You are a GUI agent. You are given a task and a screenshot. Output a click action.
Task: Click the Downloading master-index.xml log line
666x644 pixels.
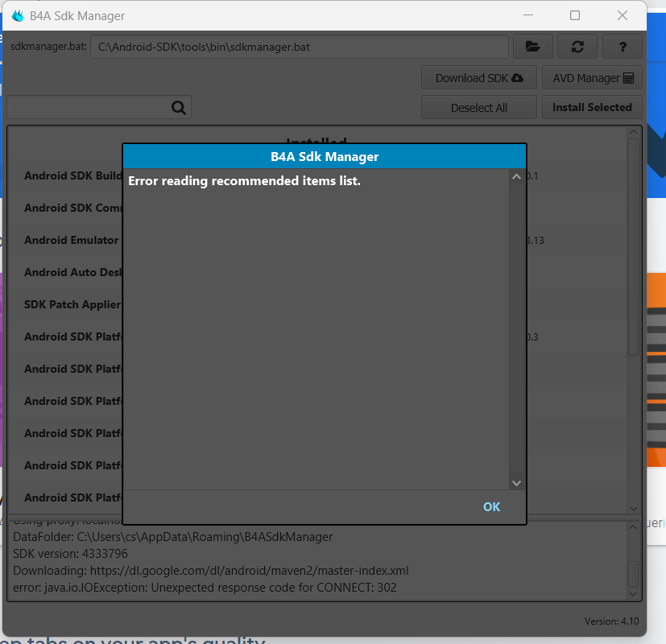coord(211,571)
